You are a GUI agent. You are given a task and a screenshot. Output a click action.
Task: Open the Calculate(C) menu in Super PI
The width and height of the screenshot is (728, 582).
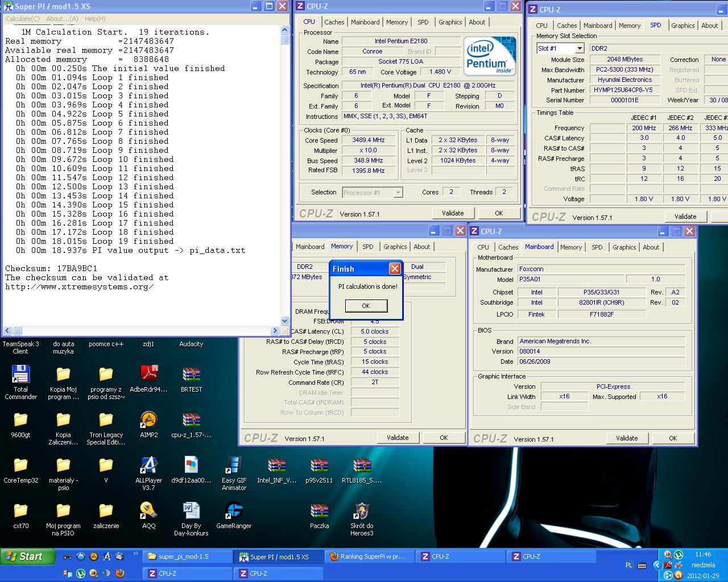[23, 19]
